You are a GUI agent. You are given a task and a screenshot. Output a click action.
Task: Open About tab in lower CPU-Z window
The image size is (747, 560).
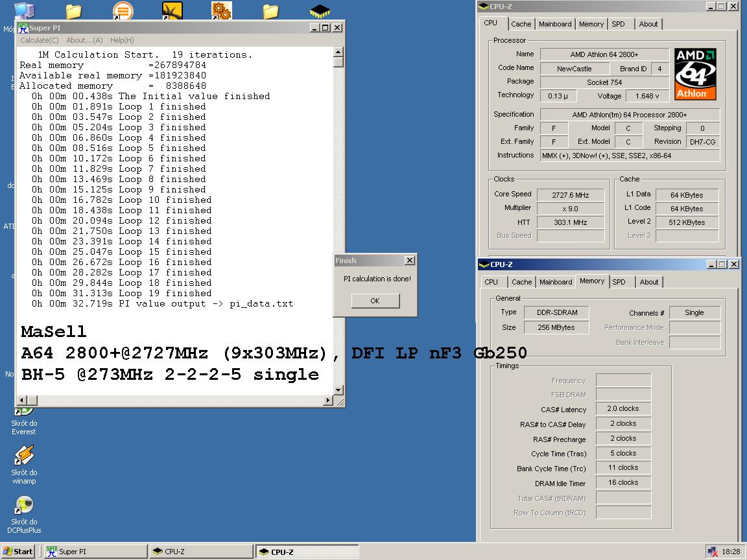pyautogui.click(x=649, y=282)
